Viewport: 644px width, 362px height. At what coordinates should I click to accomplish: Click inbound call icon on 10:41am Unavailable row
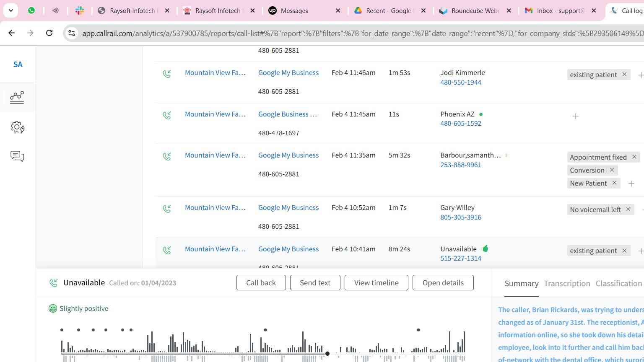[167, 250]
